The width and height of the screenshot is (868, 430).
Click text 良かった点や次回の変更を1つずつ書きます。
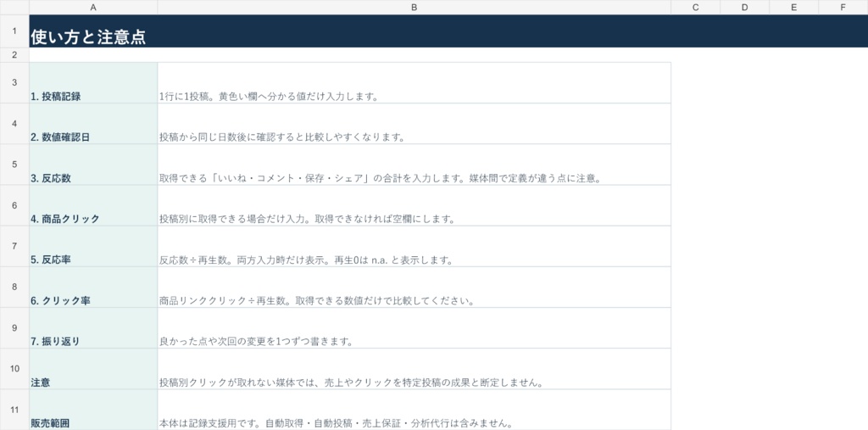pos(256,342)
